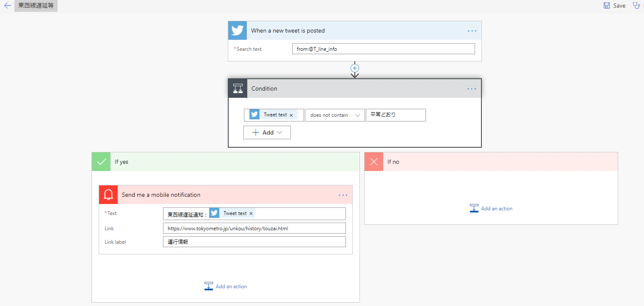Click the Tweet text token in notification Text
The width and height of the screenshot is (644, 306).
(x=232, y=213)
